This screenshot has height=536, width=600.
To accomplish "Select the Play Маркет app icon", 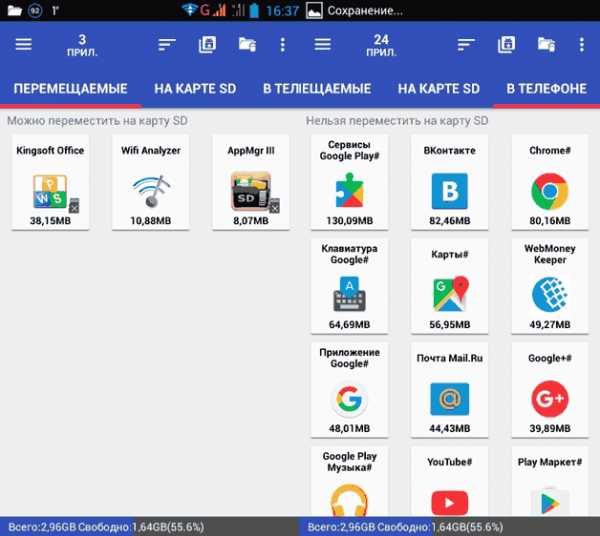I will click(x=550, y=502).
